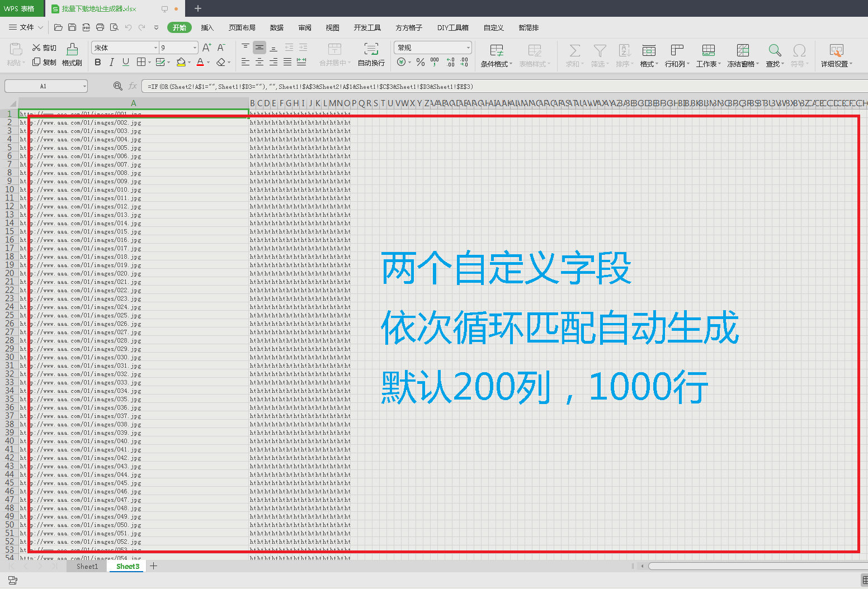Click the increase decimal places icon

(x=450, y=62)
